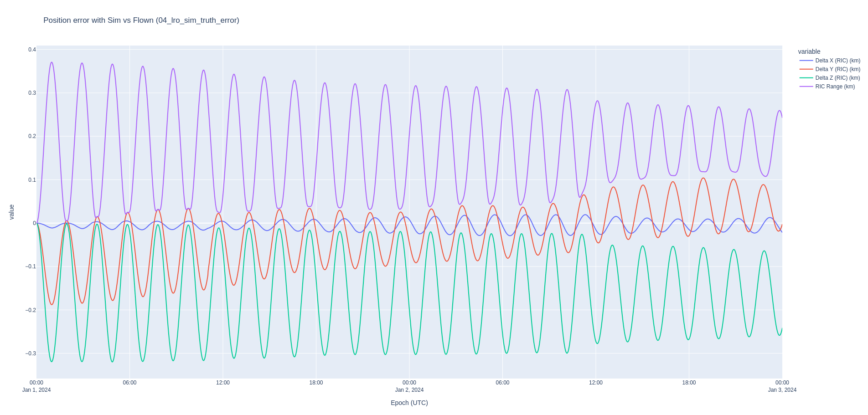
Task: Click the y-axis tick label −0.3
Action: [31, 354]
